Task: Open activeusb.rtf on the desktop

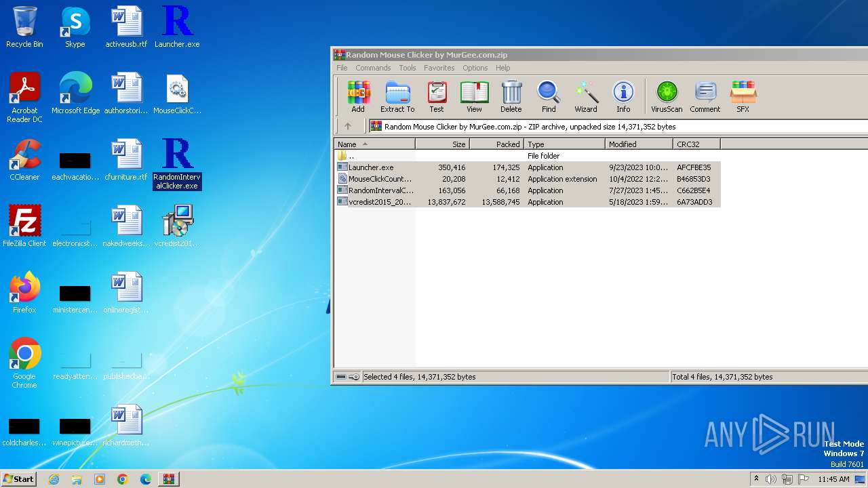Action: 126,27
